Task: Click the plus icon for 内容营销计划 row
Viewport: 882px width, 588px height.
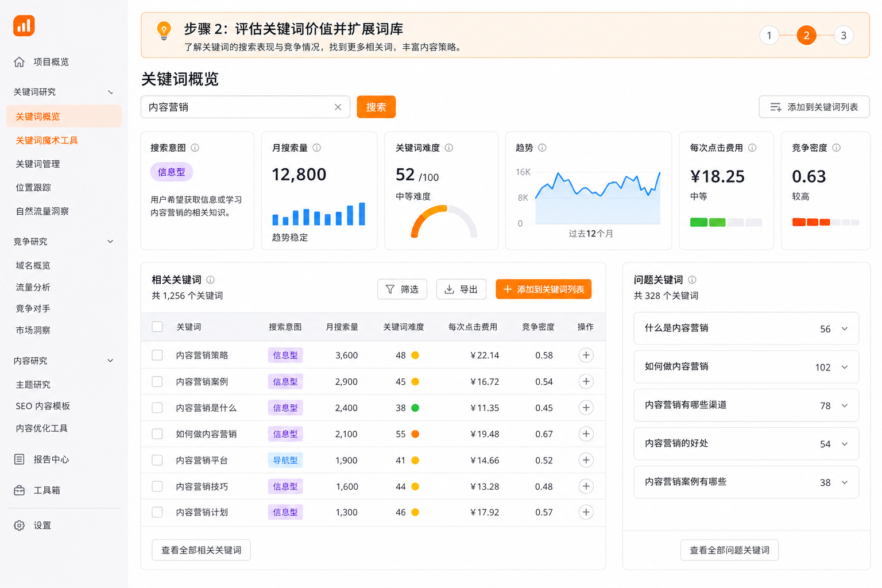Action: point(586,512)
